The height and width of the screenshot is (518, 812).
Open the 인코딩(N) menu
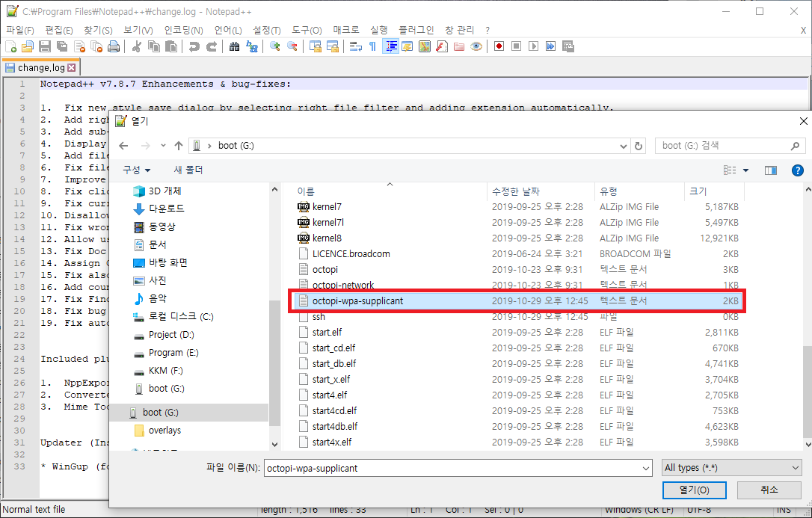[184, 31]
